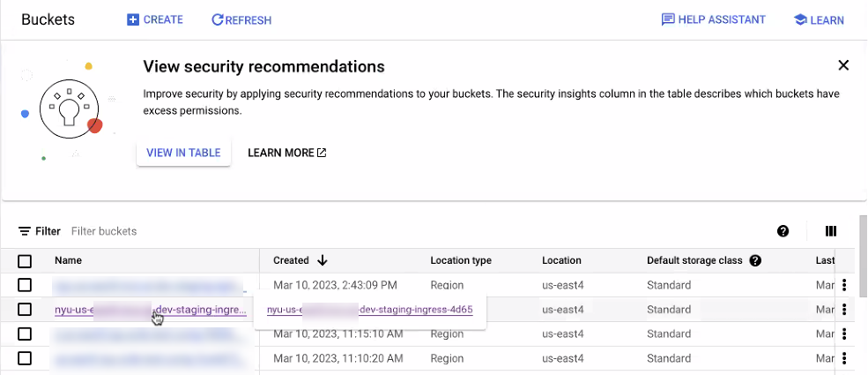Click VIEW IN TABLE button
This screenshot has width=868, height=375.
click(x=183, y=153)
